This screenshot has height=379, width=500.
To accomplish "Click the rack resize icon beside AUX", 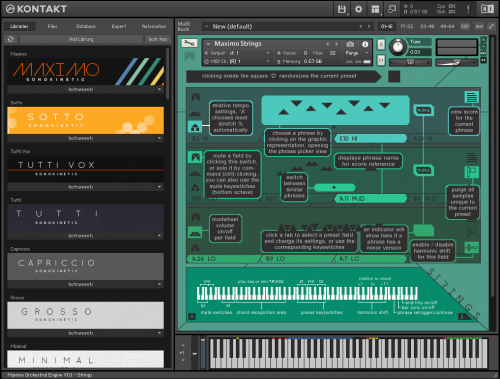I will (491, 26).
